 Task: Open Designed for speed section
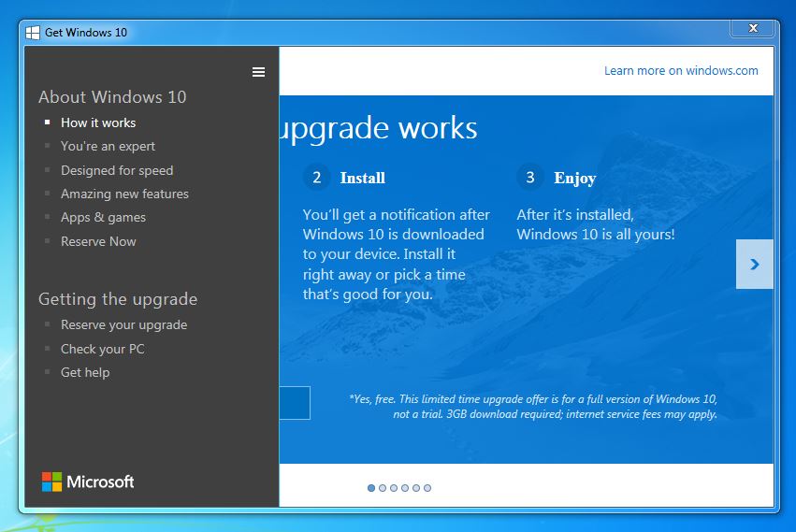coord(117,170)
